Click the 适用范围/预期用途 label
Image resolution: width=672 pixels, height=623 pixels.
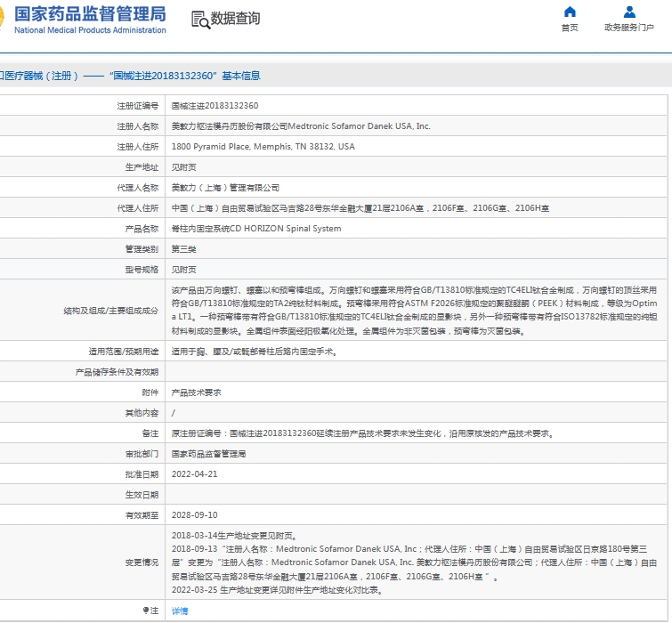pyautogui.click(x=124, y=352)
